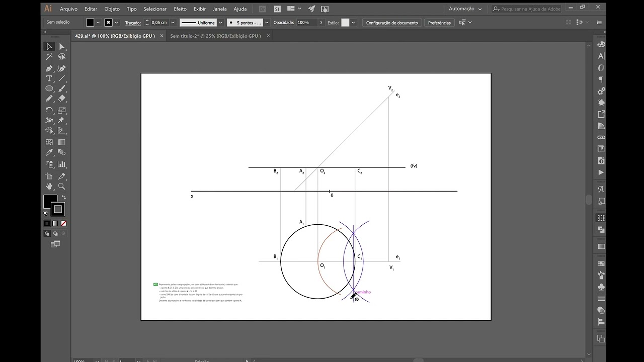
Task: Select the Shape Builder tool
Action: pos(49,131)
